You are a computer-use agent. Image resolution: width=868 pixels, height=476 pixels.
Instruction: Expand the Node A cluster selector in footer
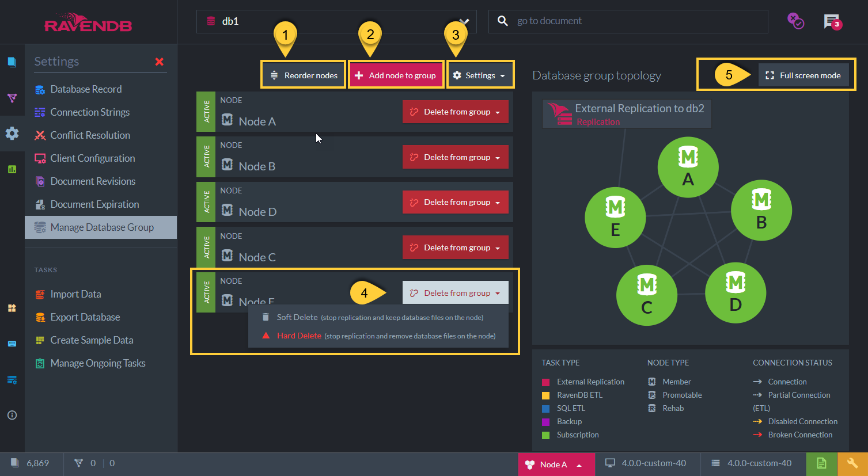coord(556,464)
